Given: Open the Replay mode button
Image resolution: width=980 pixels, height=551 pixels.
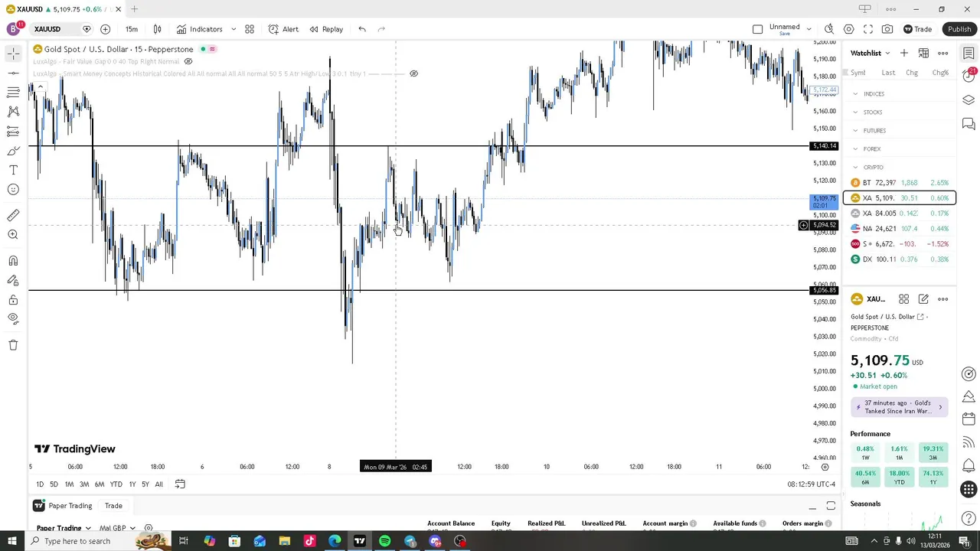Looking at the screenshot, I should 326,29.
